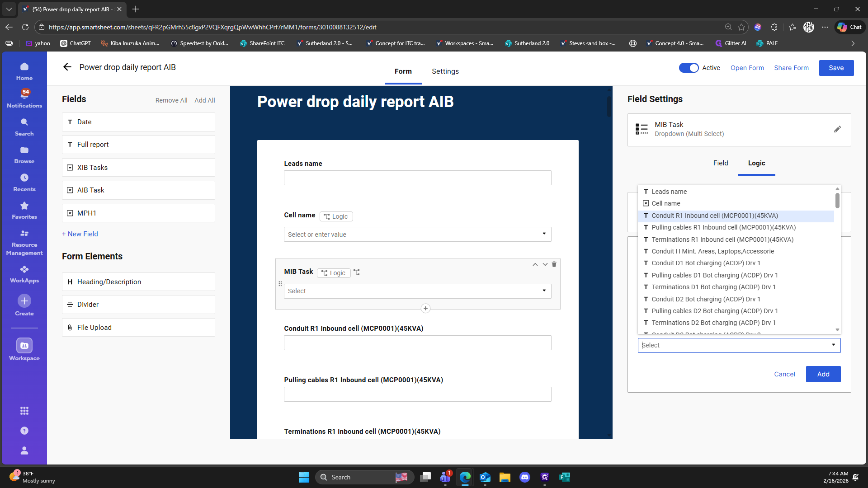Click the back arrow beside form title
Viewport: 868px width, 488px height.
(67, 67)
